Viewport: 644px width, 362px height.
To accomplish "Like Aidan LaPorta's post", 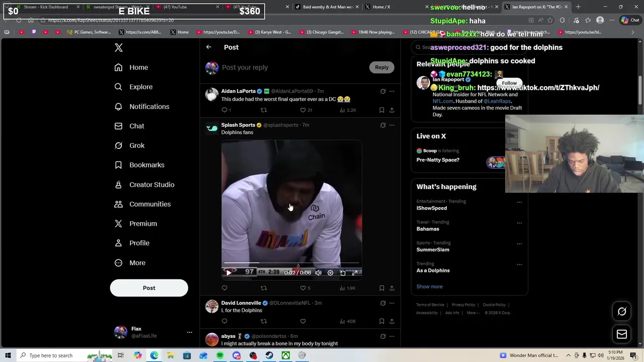I will [303, 110].
